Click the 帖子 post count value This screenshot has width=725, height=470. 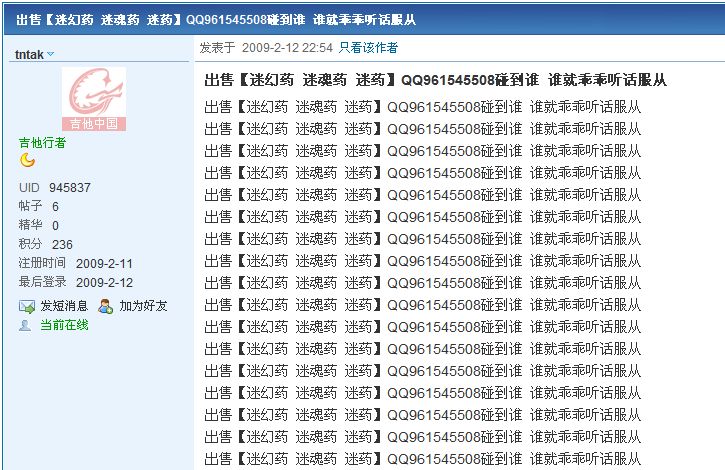(x=55, y=206)
